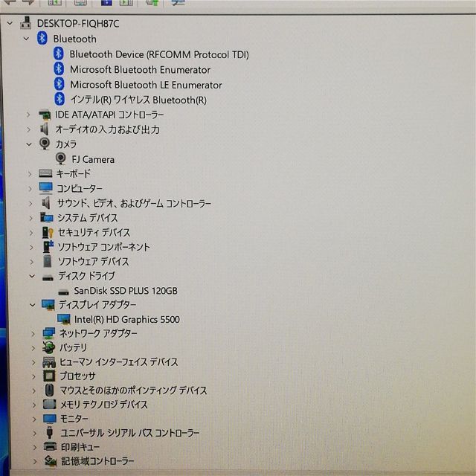476x476 pixels.
Task: Click the Intel(R) HD Graphics 5500 icon
Action: click(64, 319)
